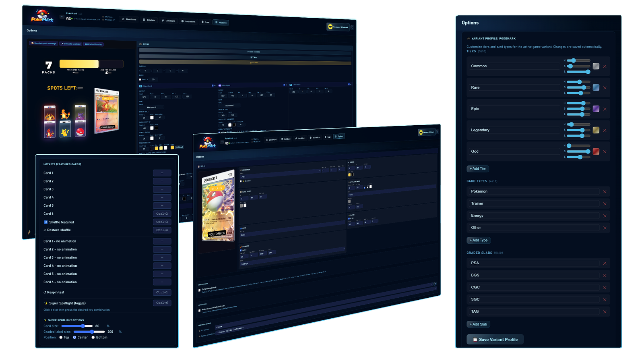Click the Ctrl+1 hotkey slot for Respin last

pyautogui.click(x=162, y=292)
